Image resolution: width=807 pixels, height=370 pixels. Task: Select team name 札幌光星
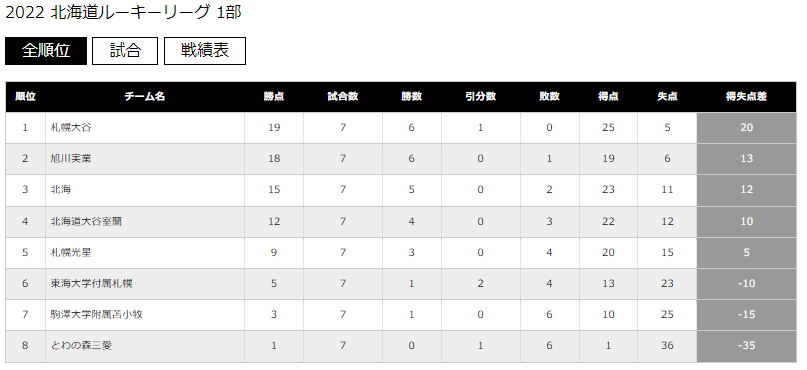click(x=71, y=252)
